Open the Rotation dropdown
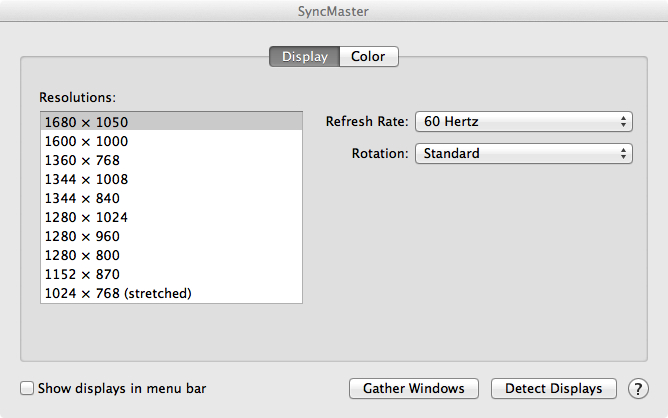 524,153
